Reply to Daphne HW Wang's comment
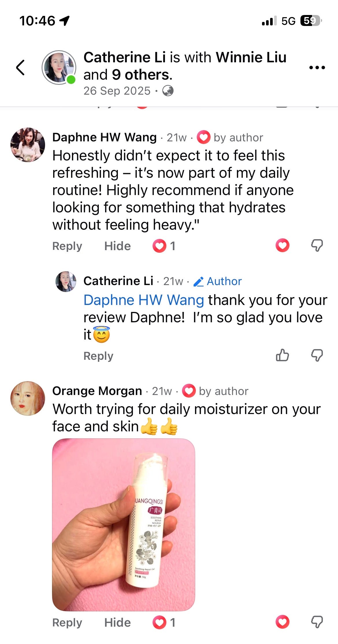This screenshot has width=338, height=644. tap(67, 246)
